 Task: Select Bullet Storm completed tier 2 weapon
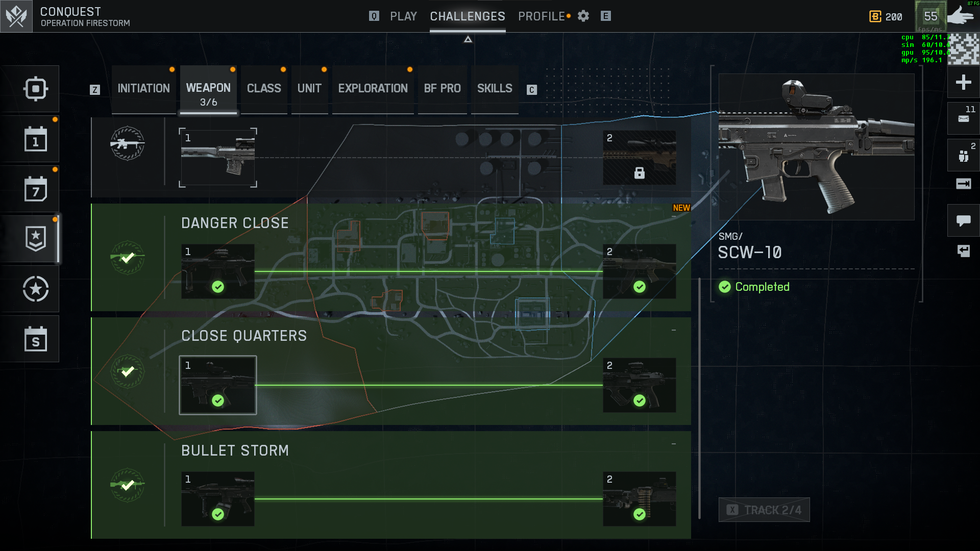(x=639, y=499)
